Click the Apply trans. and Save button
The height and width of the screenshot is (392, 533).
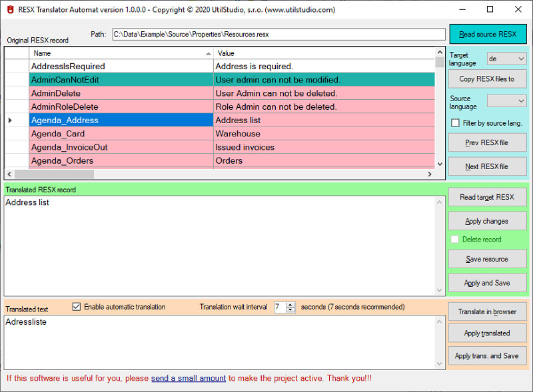487,355
